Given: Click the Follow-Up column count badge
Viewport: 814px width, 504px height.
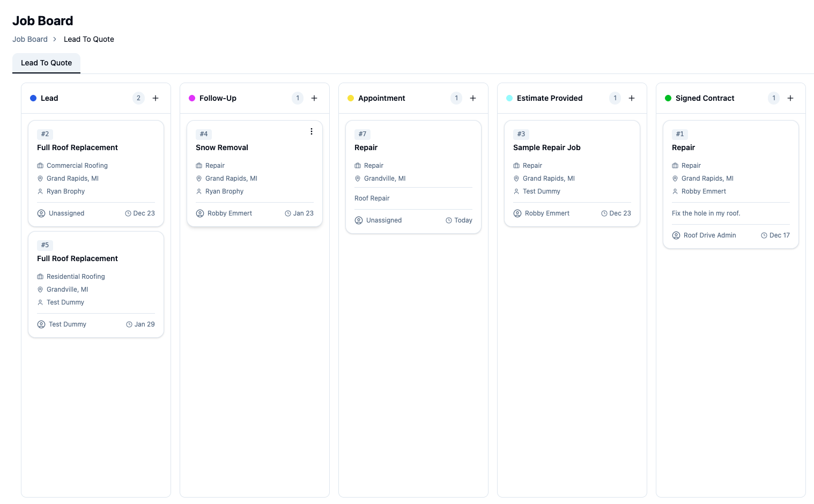Looking at the screenshot, I should [x=298, y=98].
